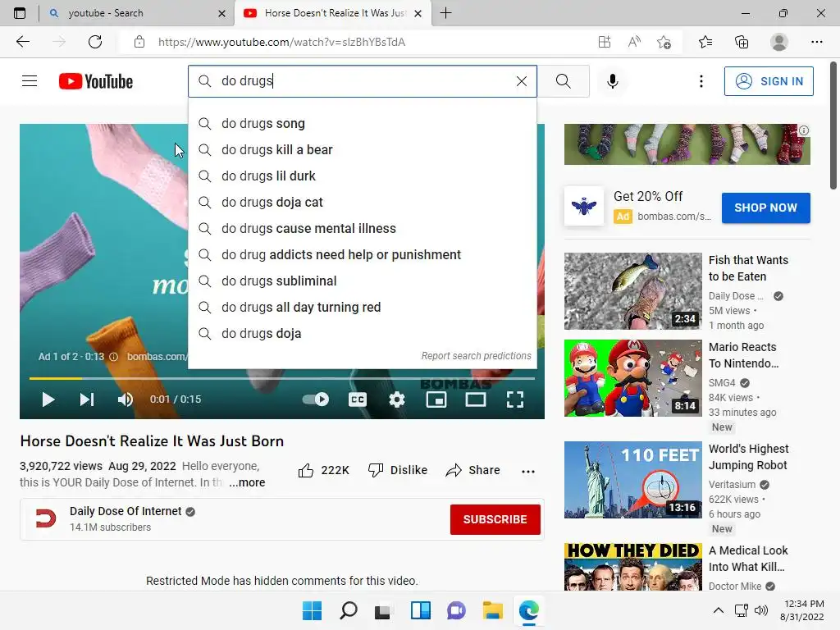The width and height of the screenshot is (840, 630).
Task: Select "do drugs cause mental illness" suggestion
Action: coord(362,228)
